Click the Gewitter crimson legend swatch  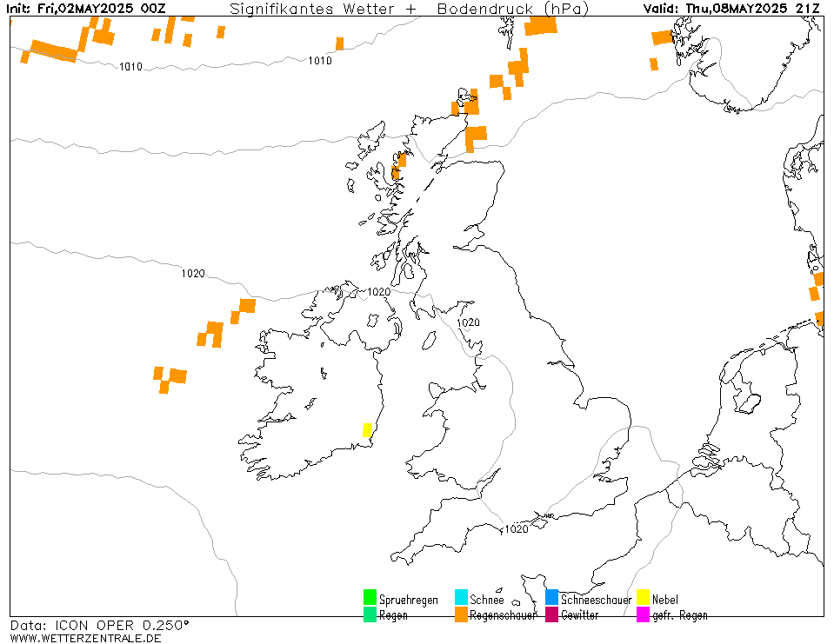click(x=552, y=614)
